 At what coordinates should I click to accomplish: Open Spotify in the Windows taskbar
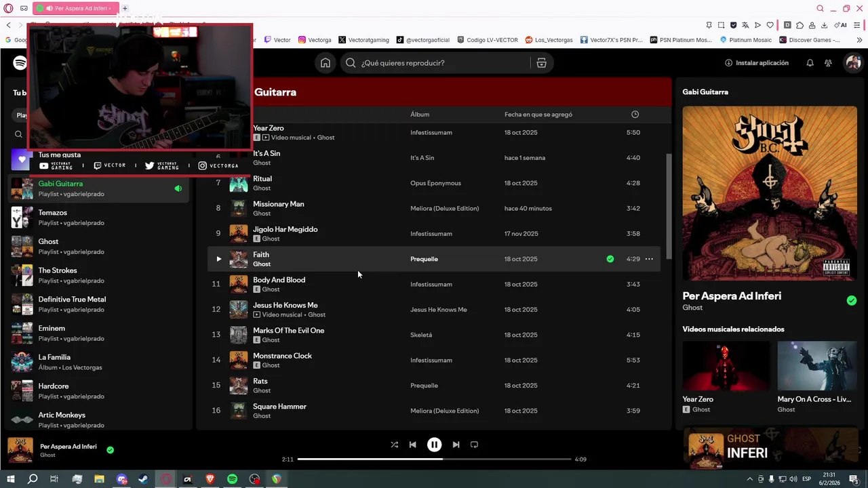232,479
